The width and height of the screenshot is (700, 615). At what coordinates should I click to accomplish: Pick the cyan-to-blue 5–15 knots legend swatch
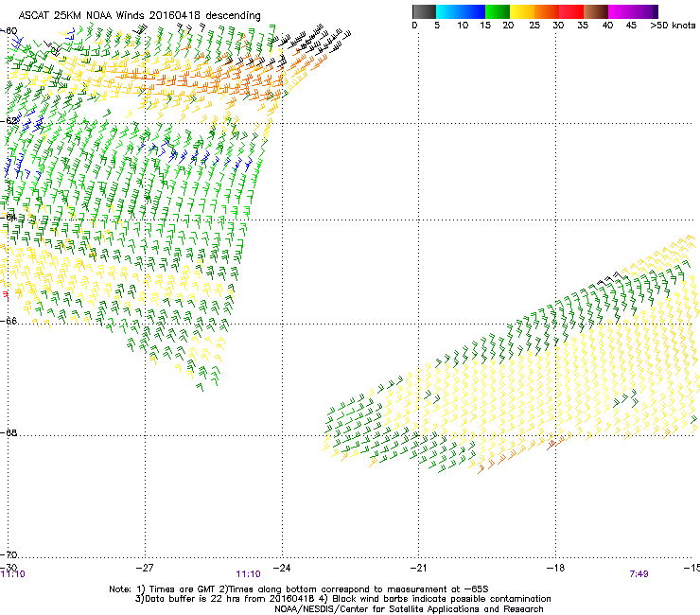[x=461, y=11]
